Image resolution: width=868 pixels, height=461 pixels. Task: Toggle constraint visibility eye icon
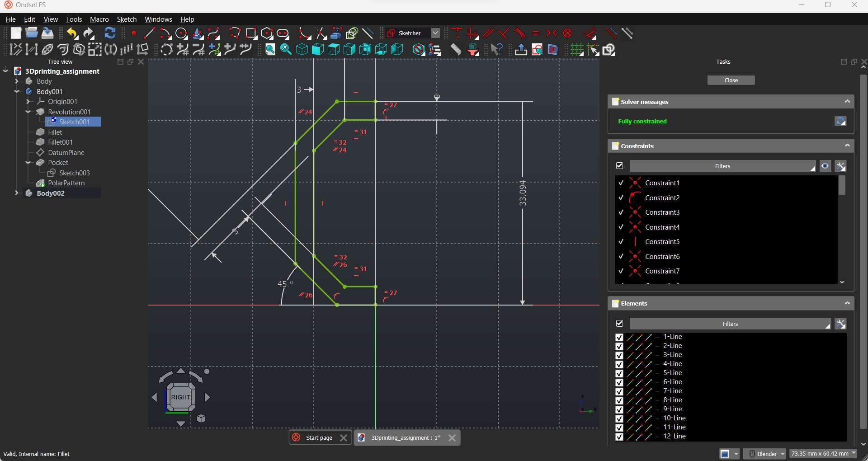825,166
